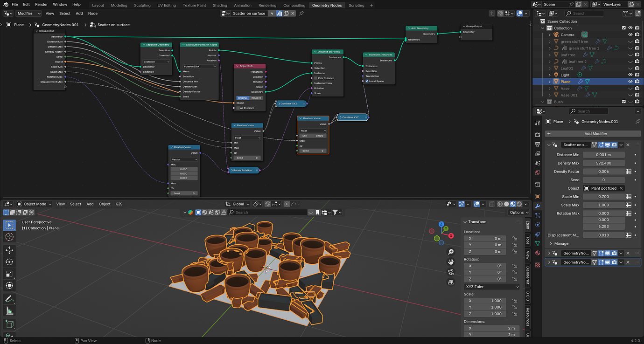Open the Blender File menu
This screenshot has height=344, width=644.
tap(14, 4)
